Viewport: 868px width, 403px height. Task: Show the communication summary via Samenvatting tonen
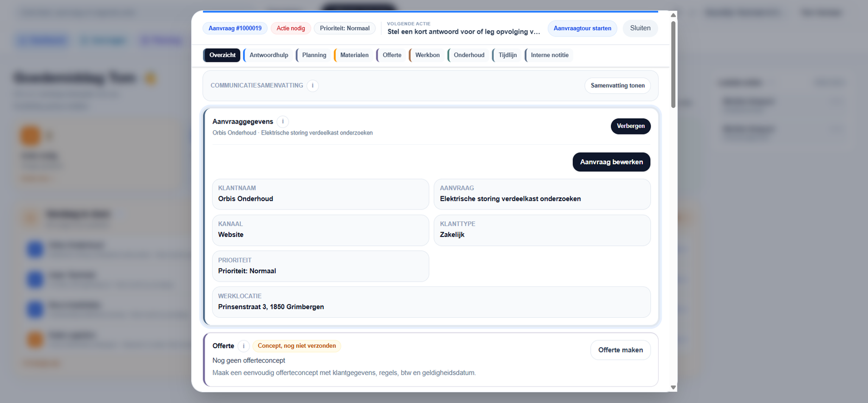[617, 86]
